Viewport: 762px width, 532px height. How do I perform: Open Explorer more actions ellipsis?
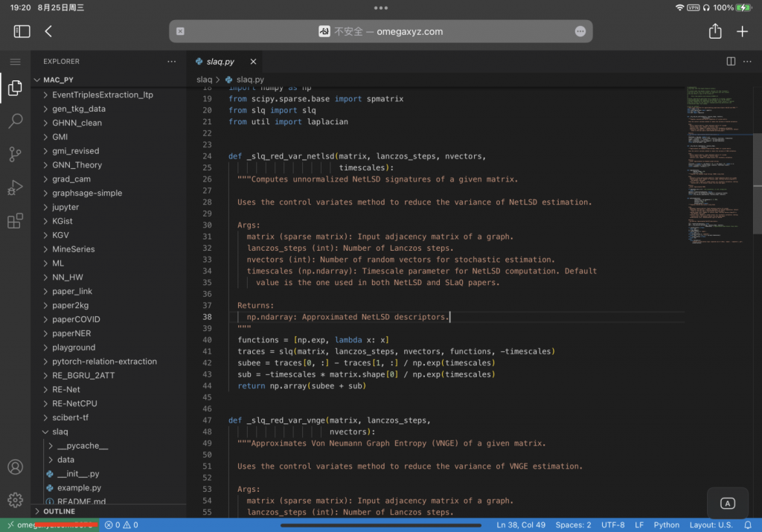172,62
